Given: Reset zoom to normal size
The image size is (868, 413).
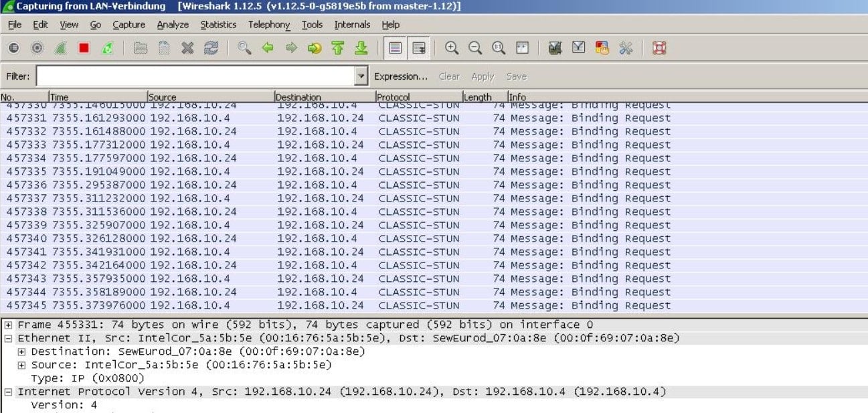Looking at the screenshot, I should (499, 48).
